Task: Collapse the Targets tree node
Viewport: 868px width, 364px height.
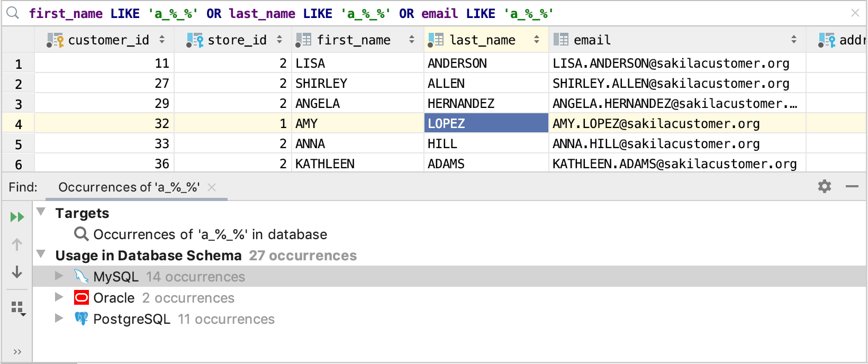Action: click(x=41, y=212)
